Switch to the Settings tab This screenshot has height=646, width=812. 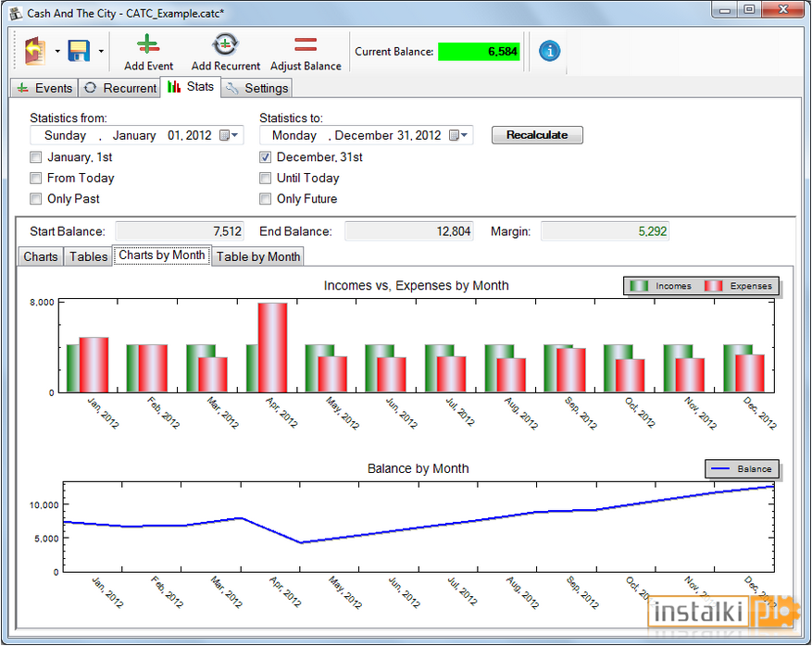[256, 88]
